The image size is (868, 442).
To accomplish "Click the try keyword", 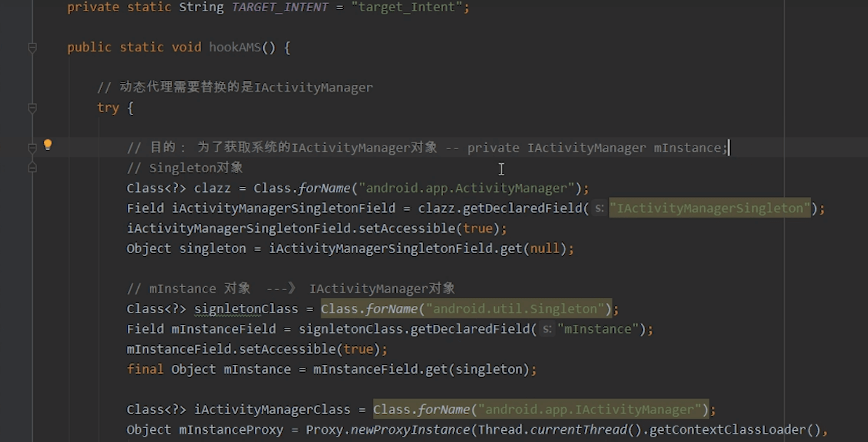I will click(x=108, y=108).
